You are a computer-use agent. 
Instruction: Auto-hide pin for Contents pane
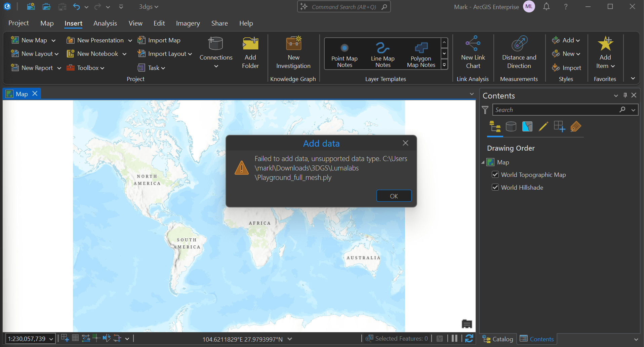coord(625,95)
